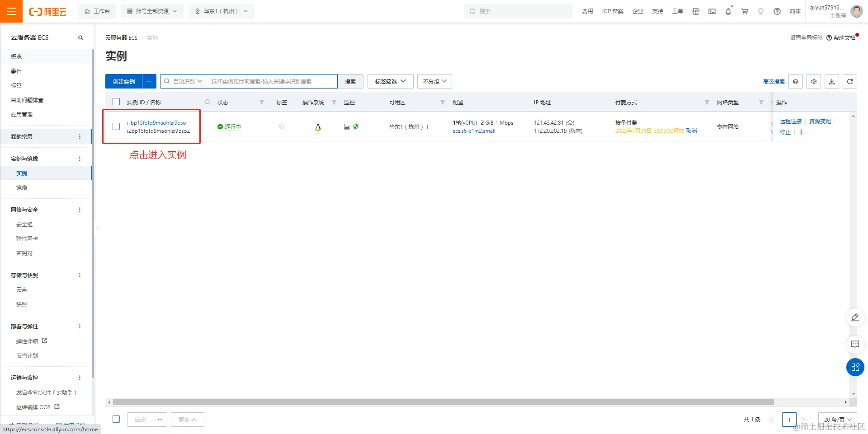Open the 20 条/页 page size dropdown

click(x=838, y=420)
